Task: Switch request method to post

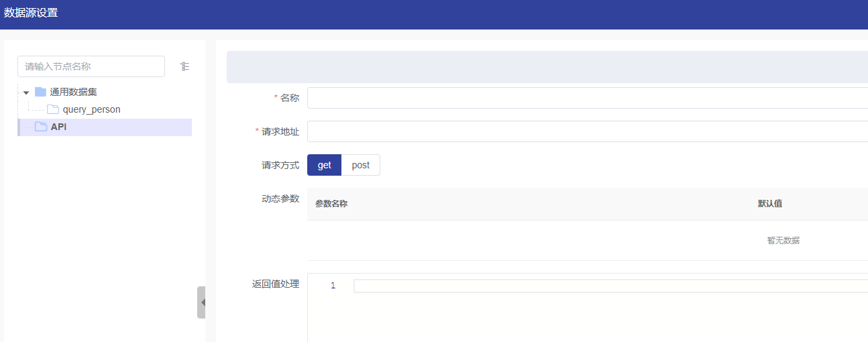Action: [360, 165]
